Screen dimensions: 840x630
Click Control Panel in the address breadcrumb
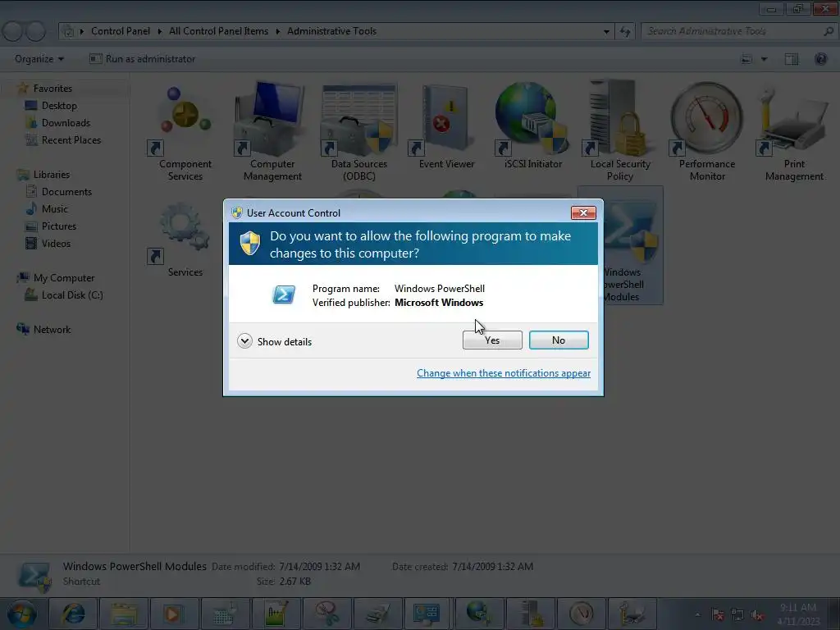(x=121, y=31)
